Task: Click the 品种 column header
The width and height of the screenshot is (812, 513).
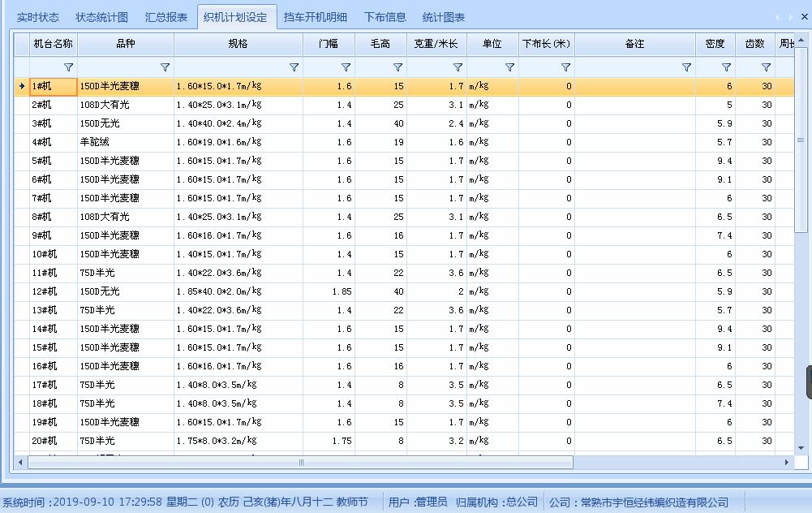Action: pos(126,44)
